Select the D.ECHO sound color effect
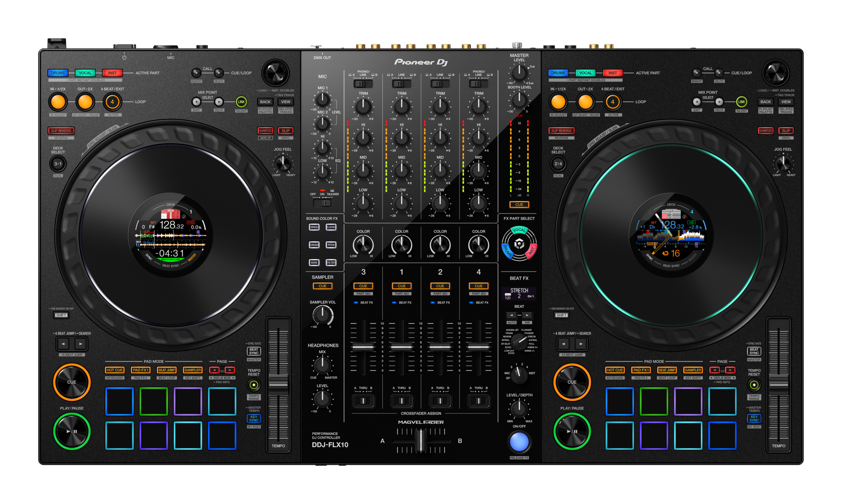 coord(332,227)
